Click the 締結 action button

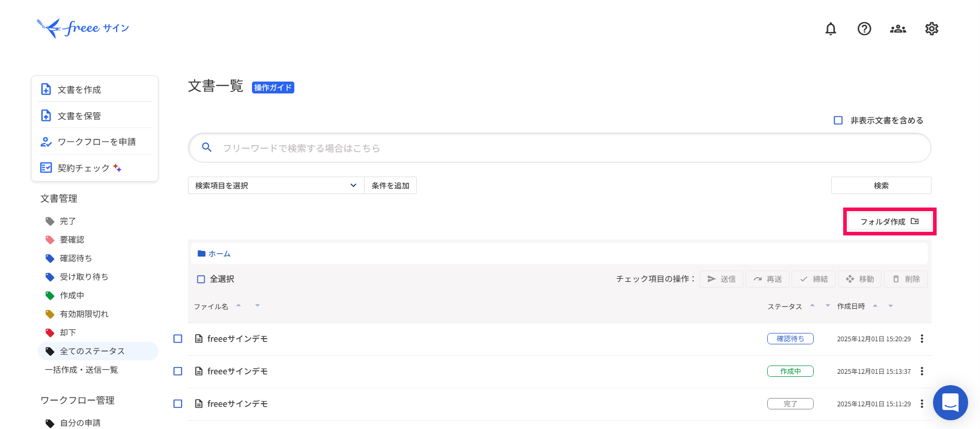tap(814, 279)
